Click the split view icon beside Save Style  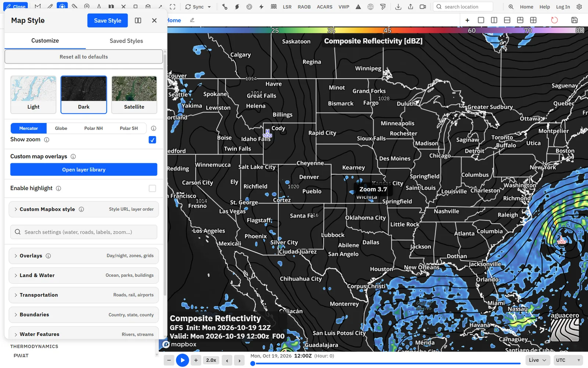coord(138,21)
